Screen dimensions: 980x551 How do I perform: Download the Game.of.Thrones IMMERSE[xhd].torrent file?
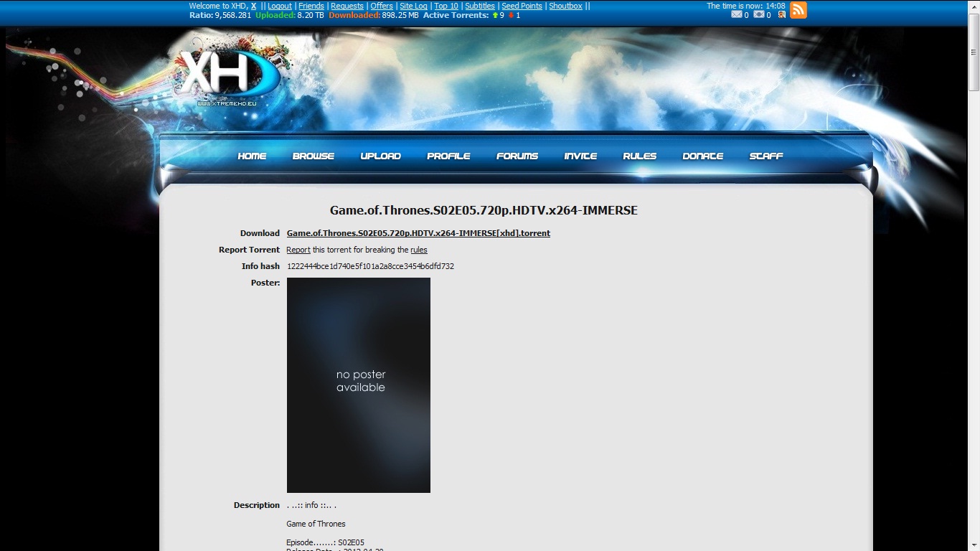(x=418, y=233)
